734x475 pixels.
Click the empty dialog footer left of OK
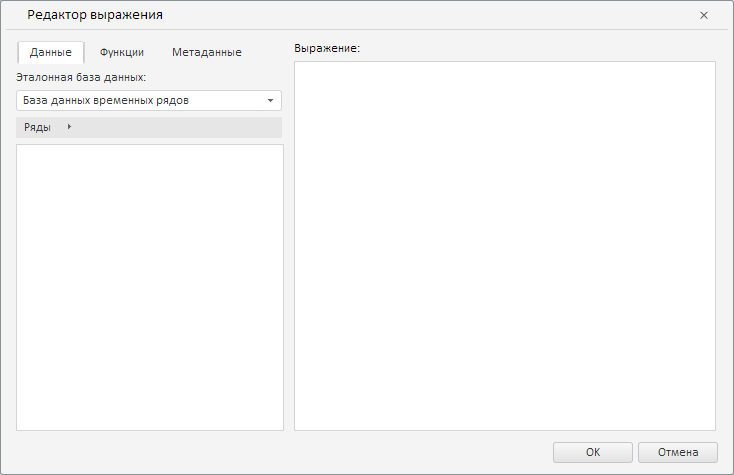(x=300, y=452)
